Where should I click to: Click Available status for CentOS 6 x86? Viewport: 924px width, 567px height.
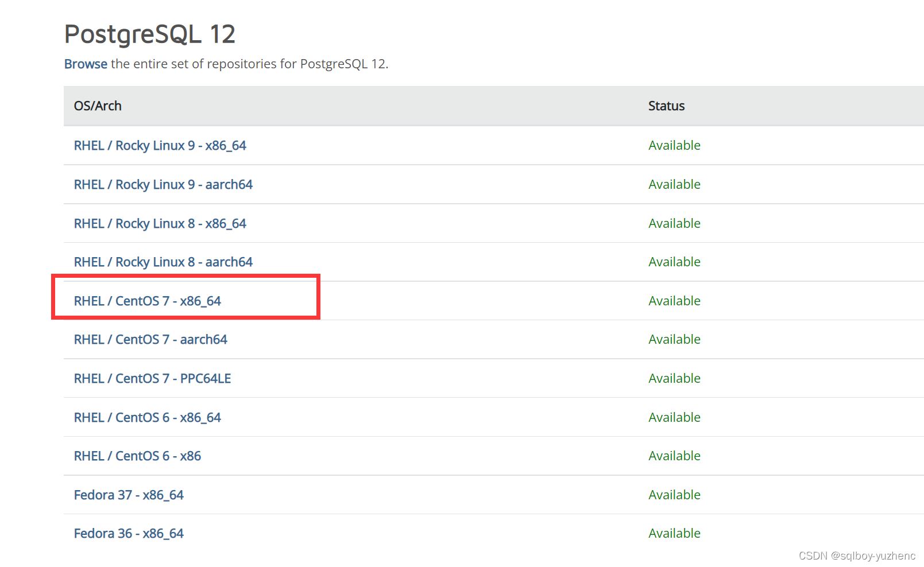(674, 456)
